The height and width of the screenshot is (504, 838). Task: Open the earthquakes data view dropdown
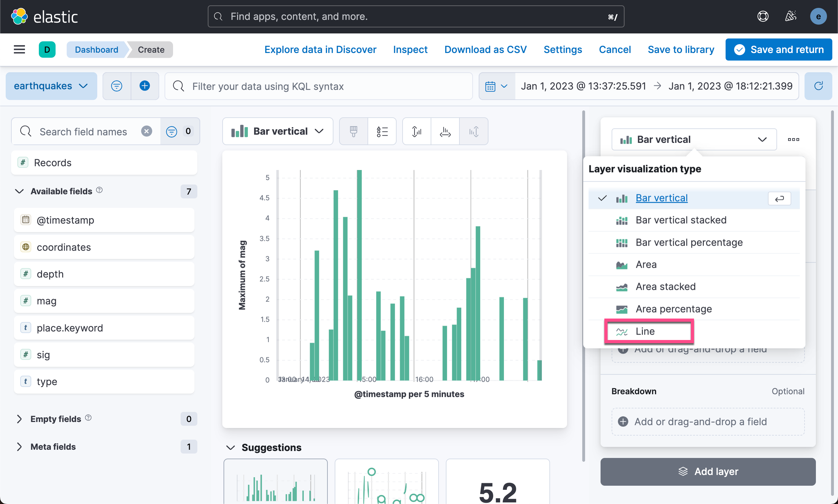(x=51, y=86)
